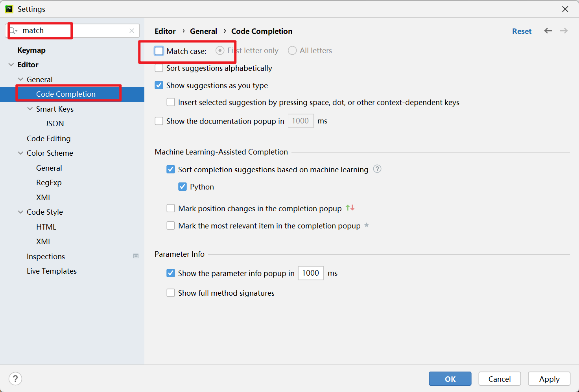Enable Mark the most relevant item checkbox
This screenshot has width=579, height=392.
click(171, 225)
